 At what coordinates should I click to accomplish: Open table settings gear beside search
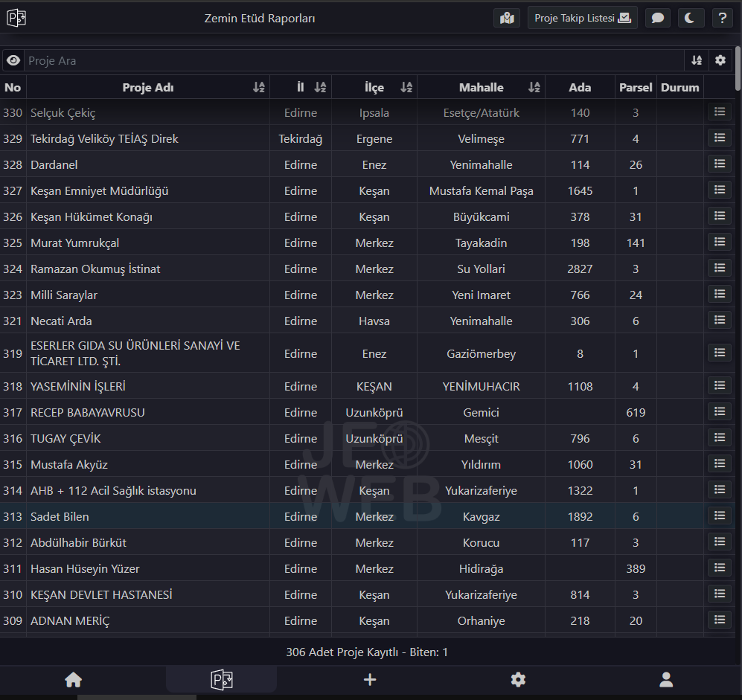click(x=720, y=60)
